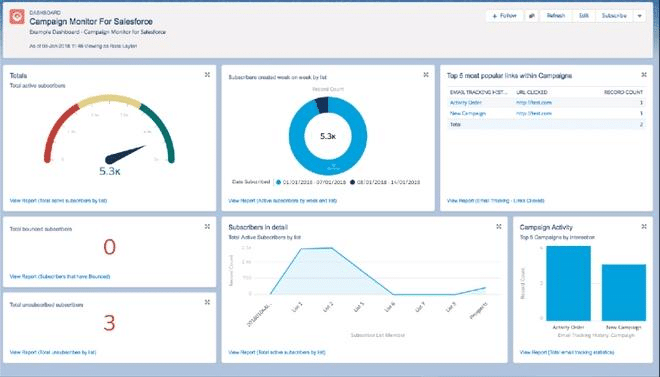Viewport: 660px width, 377px height.
Task: Click the dark blue legend swatch for 08/01/2018
Action: pos(353,182)
